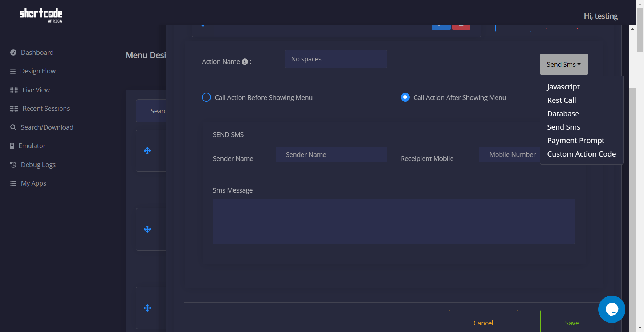Click the Emulator phone icon
The image size is (644, 332).
click(12, 146)
